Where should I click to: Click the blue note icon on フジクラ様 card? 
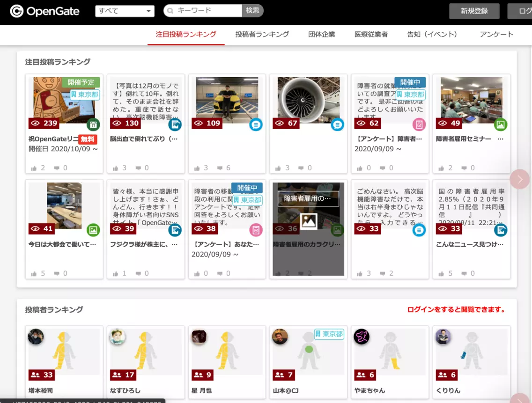click(x=175, y=230)
